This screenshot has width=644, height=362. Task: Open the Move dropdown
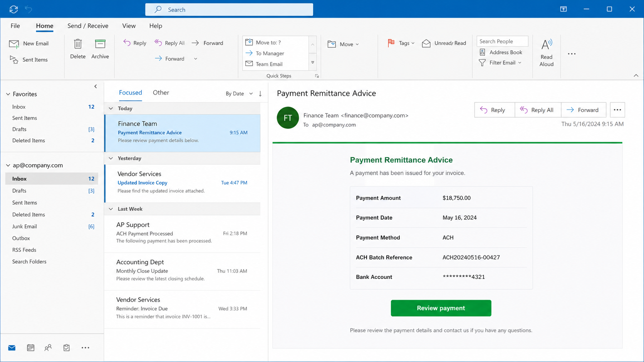pos(343,44)
